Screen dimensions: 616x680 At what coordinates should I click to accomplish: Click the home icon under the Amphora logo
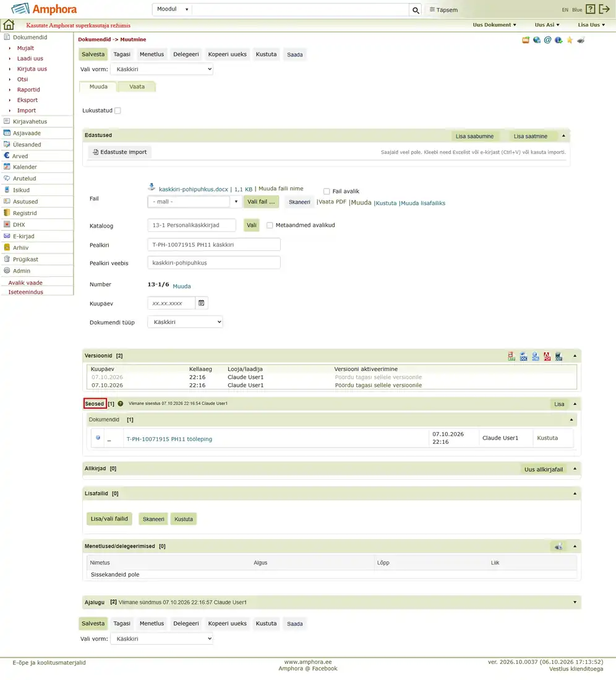[x=9, y=25]
